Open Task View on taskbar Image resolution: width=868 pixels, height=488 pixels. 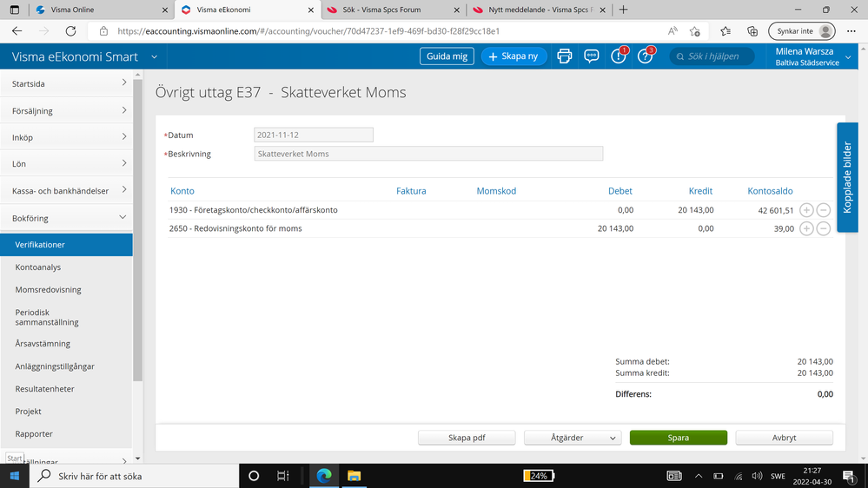283,476
